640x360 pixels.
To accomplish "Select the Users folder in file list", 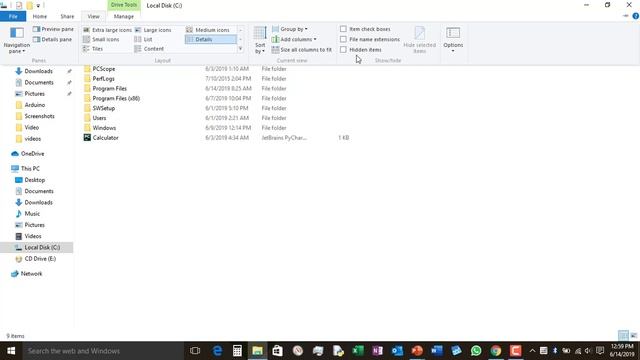I will tap(99, 118).
